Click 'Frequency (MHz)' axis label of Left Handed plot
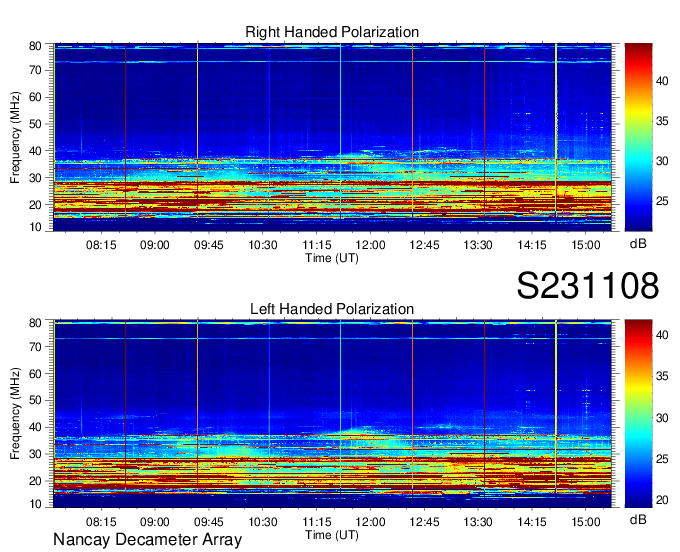Image resolution: width=680 pixels, height=552 pixels. (15, 414)
